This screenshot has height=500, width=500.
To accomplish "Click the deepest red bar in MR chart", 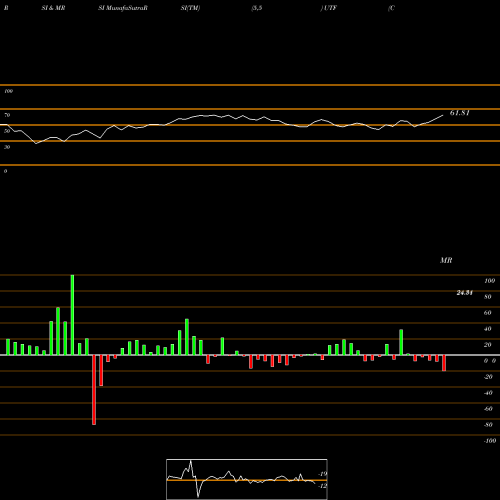I will (94, 390).
